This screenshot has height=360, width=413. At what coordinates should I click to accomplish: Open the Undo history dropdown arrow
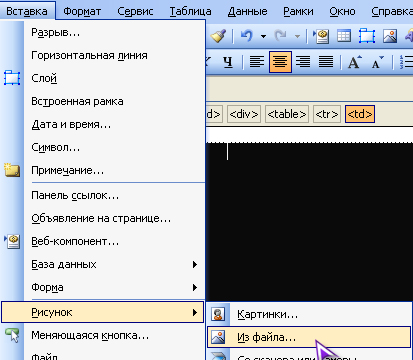tap(263, 36)
